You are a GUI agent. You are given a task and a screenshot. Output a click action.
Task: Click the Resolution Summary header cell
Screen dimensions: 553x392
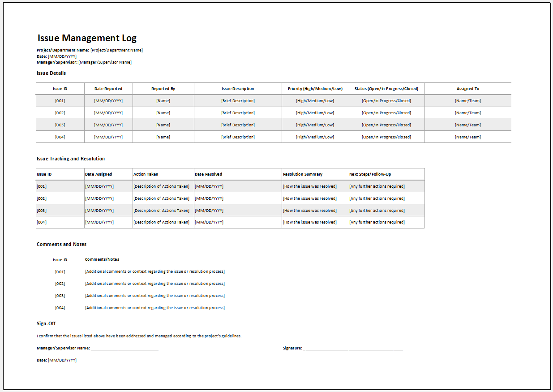point(315,174)
